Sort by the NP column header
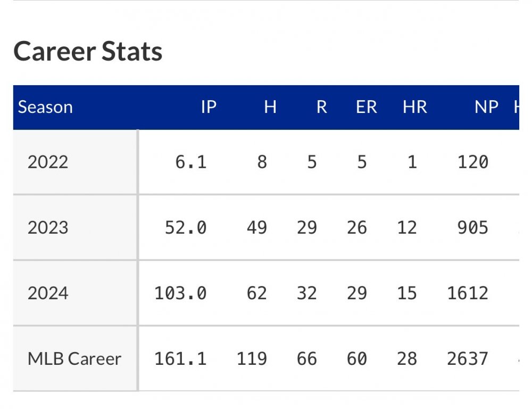Image resolution: width=532 pixels, height=409 pixels. click(x=486, y=107)
